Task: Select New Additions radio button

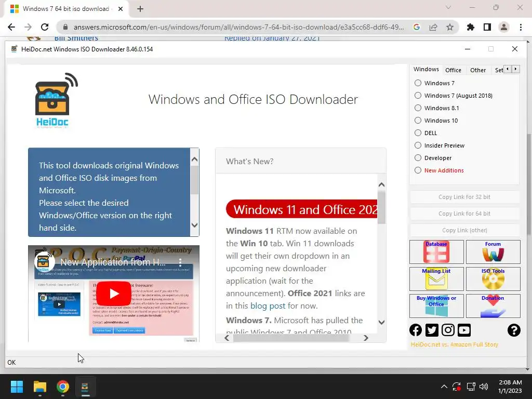Action: (418, 170)
